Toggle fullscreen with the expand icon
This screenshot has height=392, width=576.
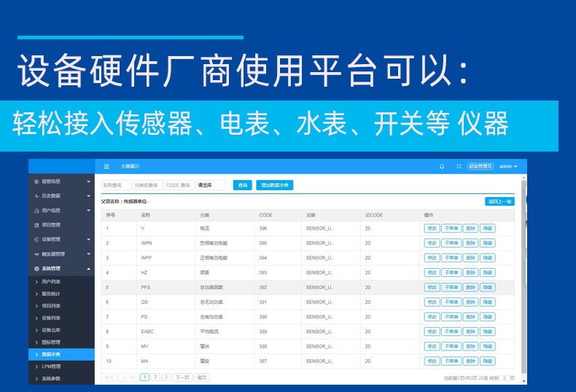pos(459,166)
